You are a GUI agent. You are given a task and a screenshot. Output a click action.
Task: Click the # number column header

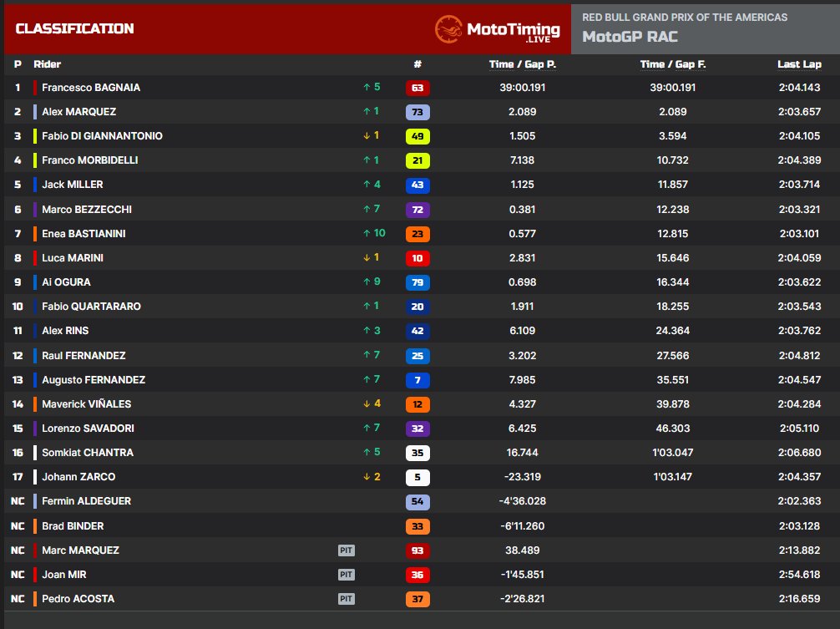(x=417, y=64)
